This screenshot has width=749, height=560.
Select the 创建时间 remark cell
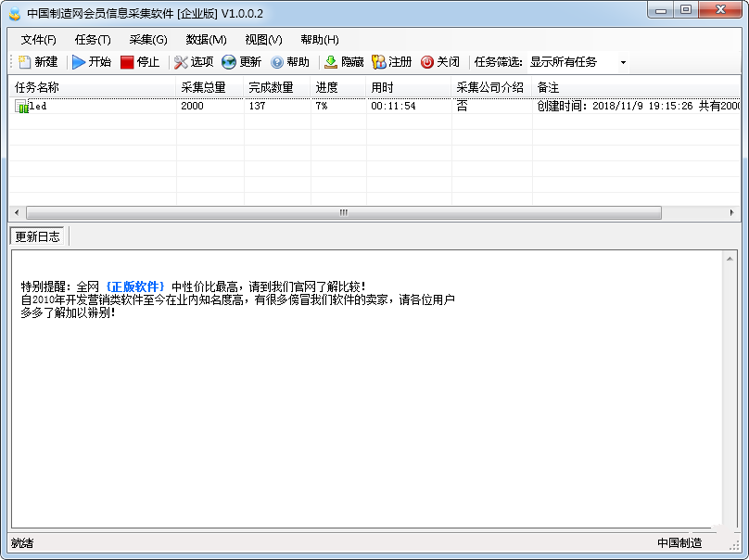coord(638,106)
